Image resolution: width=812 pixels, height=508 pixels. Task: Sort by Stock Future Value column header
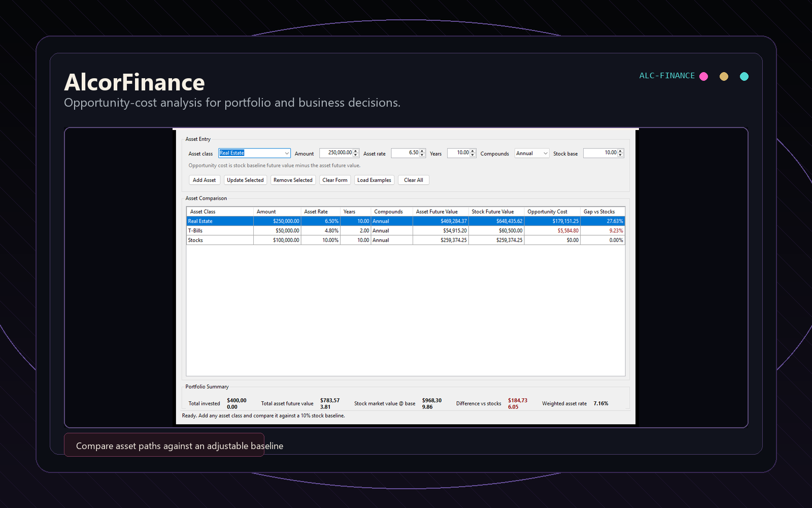(x=496, y=212)
